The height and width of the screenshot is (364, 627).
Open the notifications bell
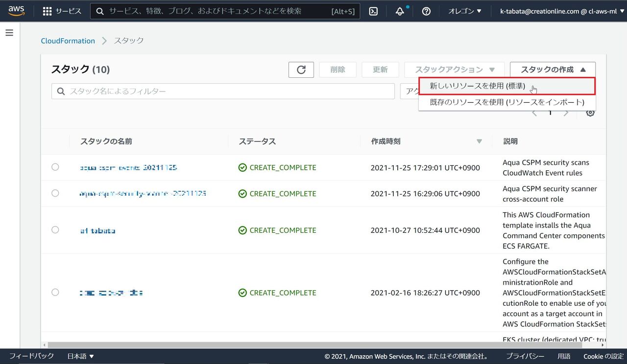(x=400, y=11)
